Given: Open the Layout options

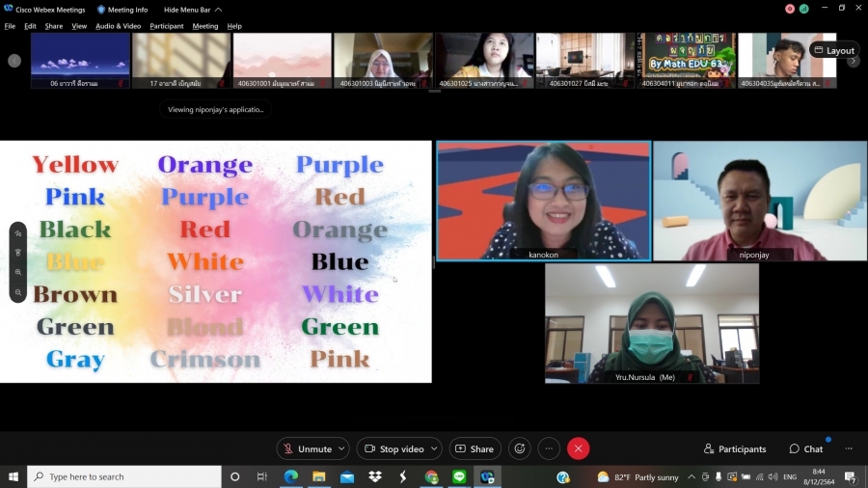Looking at the screenshot, I should point(833,50).
